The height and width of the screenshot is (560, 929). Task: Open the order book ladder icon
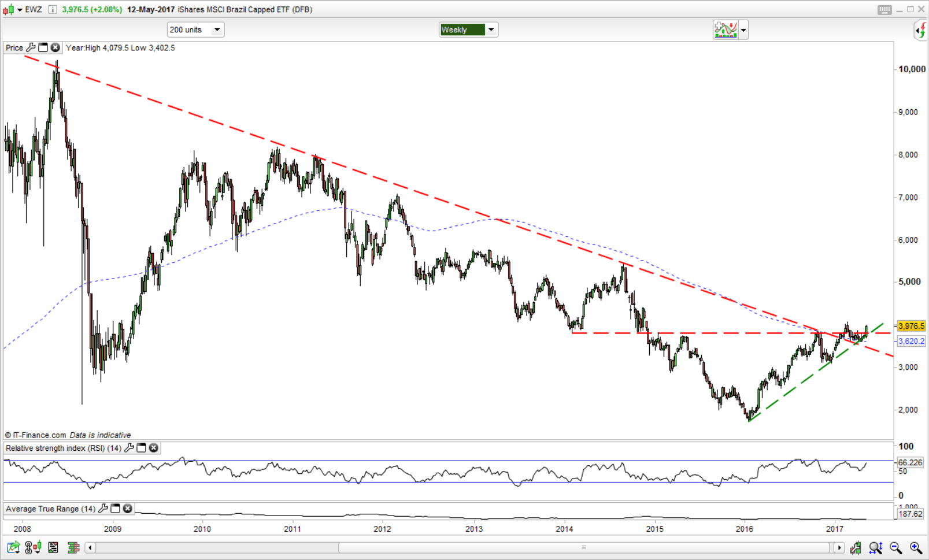73,547
